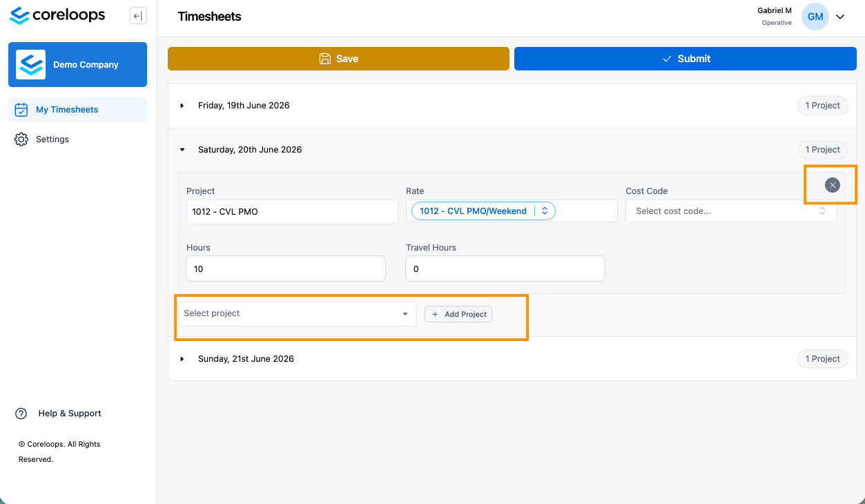865x504 pixels.
Task: Collapse the sidebar with the arrow icon
Action: [x=138, y=16]
